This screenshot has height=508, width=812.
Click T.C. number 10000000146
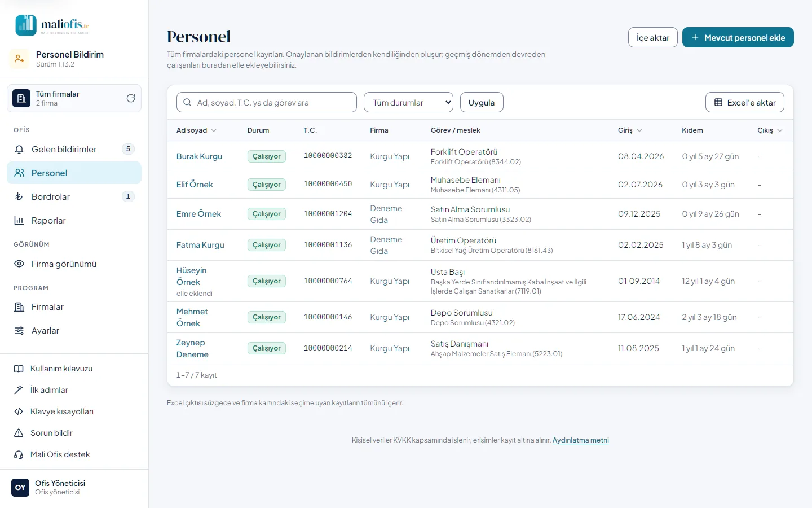point(328,317)
